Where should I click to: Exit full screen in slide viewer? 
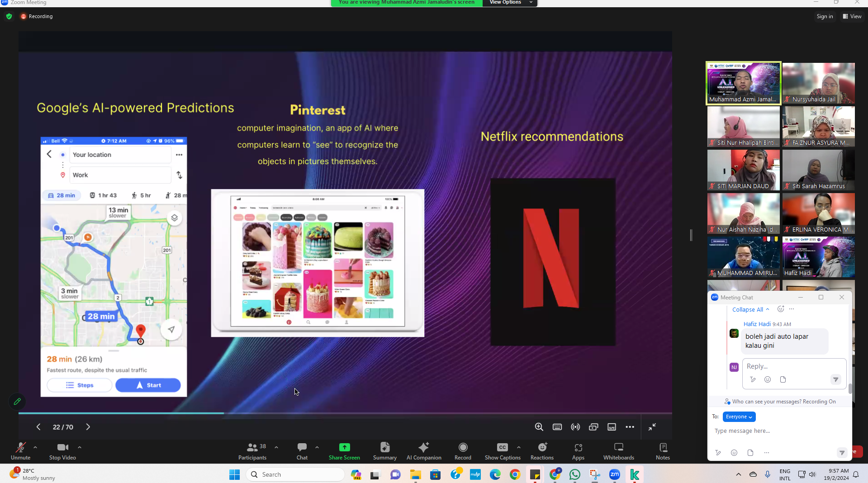click(652, 427)
